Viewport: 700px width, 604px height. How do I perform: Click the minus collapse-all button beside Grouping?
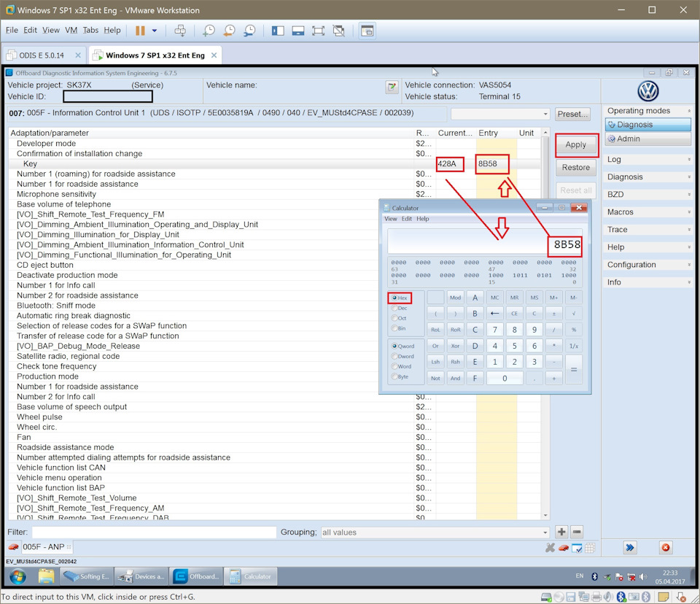577,532
